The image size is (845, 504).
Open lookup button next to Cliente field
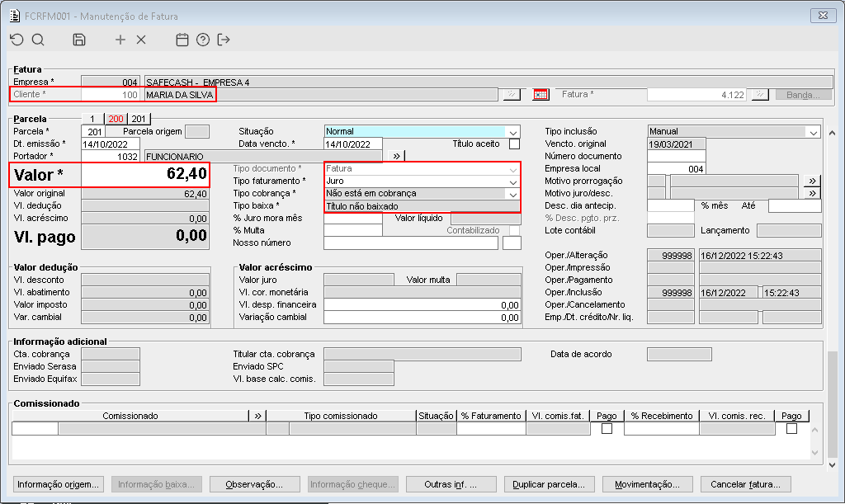point(512,95)
